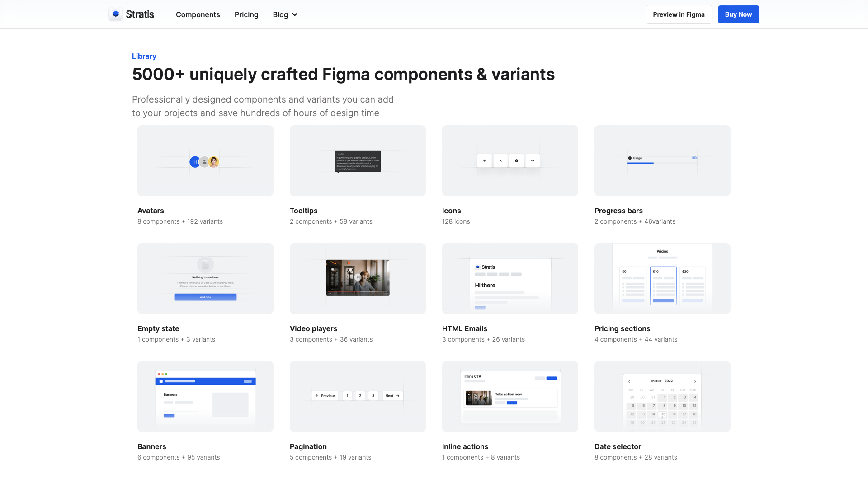Click the Progress bars title link

(618, 211)
